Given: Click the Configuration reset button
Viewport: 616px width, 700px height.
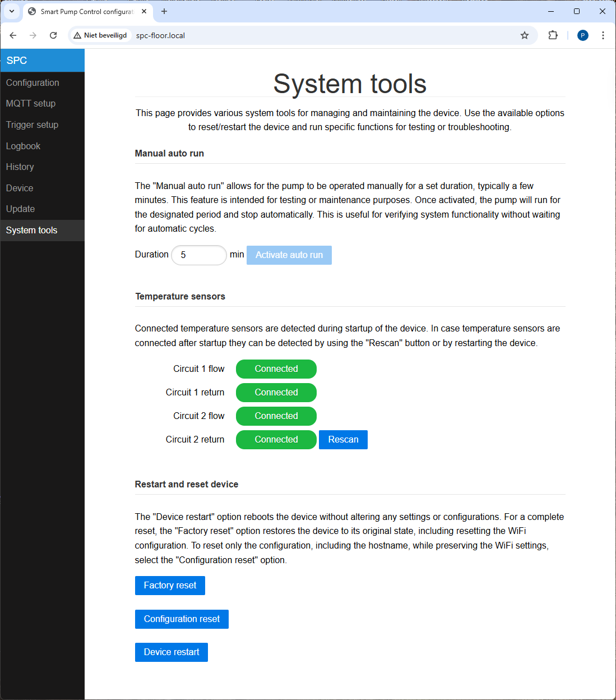Looking at the screenshot, I should [182, 619].
